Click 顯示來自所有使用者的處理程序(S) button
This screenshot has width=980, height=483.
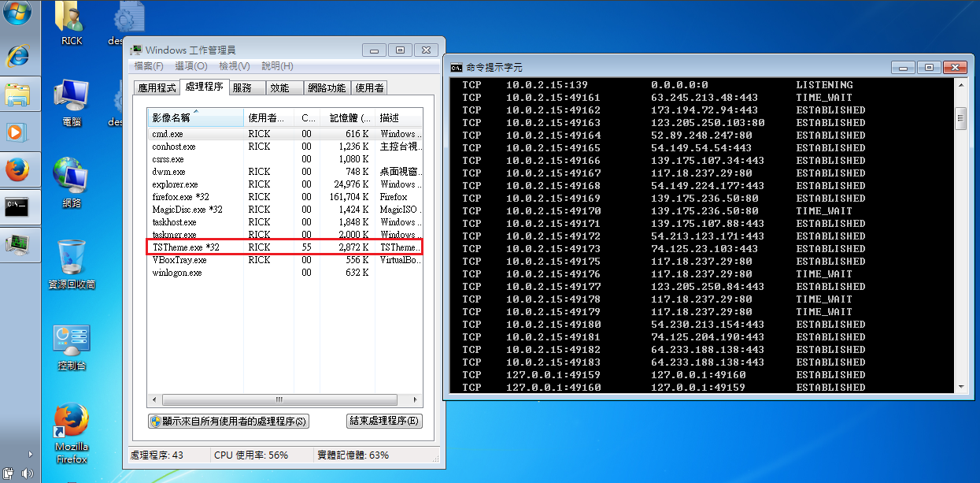click(228, 421)
